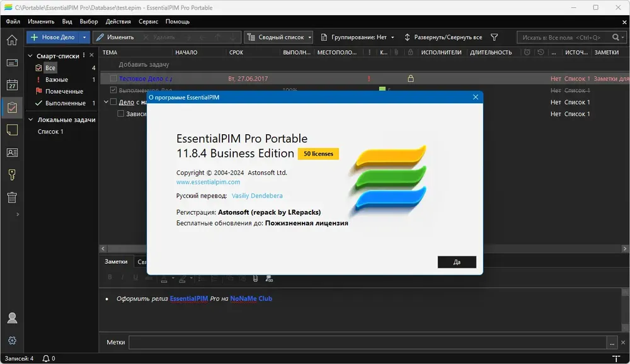
Task: Open the Notes module icon
Action: [12, 130]
